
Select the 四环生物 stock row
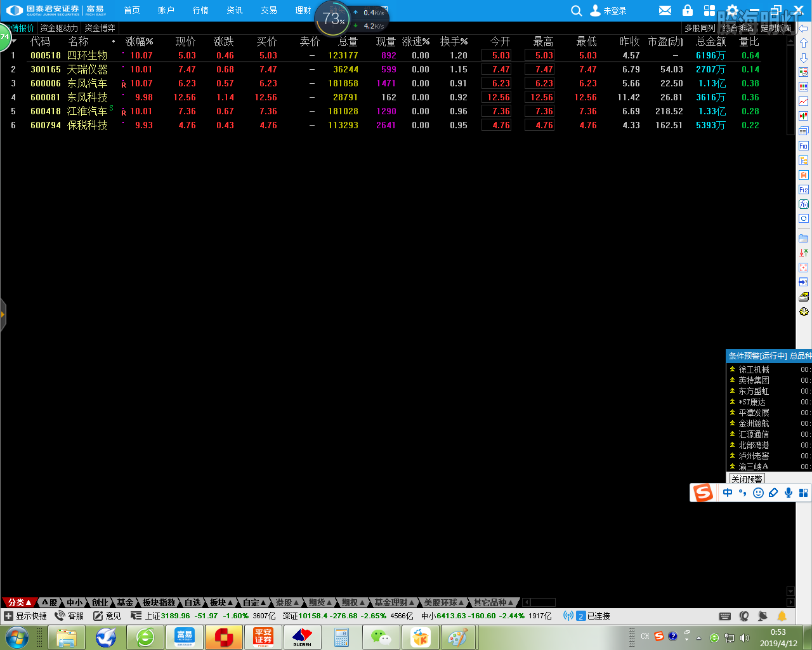tap(393, 55)
